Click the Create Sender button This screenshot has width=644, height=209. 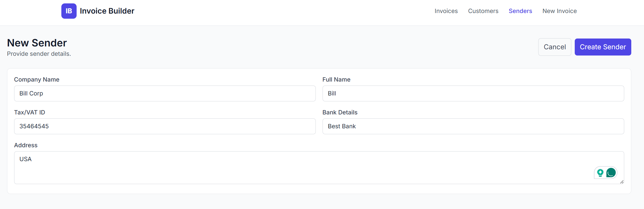point(603,47)
